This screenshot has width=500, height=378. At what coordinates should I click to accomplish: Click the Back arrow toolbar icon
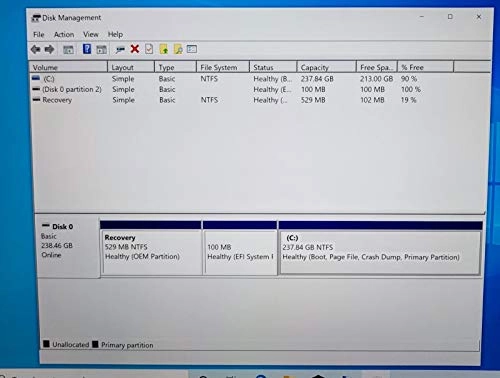click(x=35, y=50)
